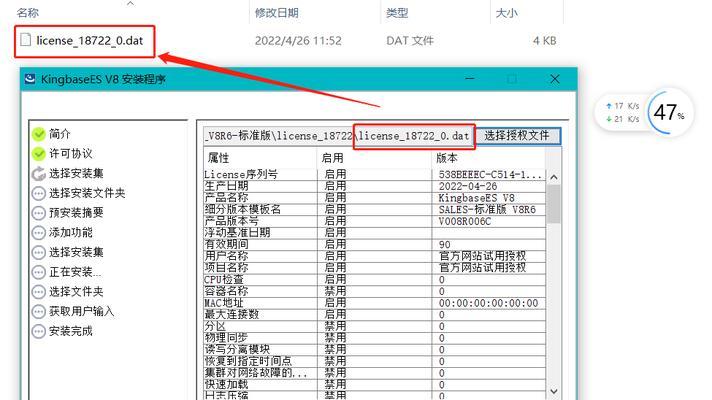Select the 物理同步 row
Screen dimensions: 712x400
pos(374,338)
